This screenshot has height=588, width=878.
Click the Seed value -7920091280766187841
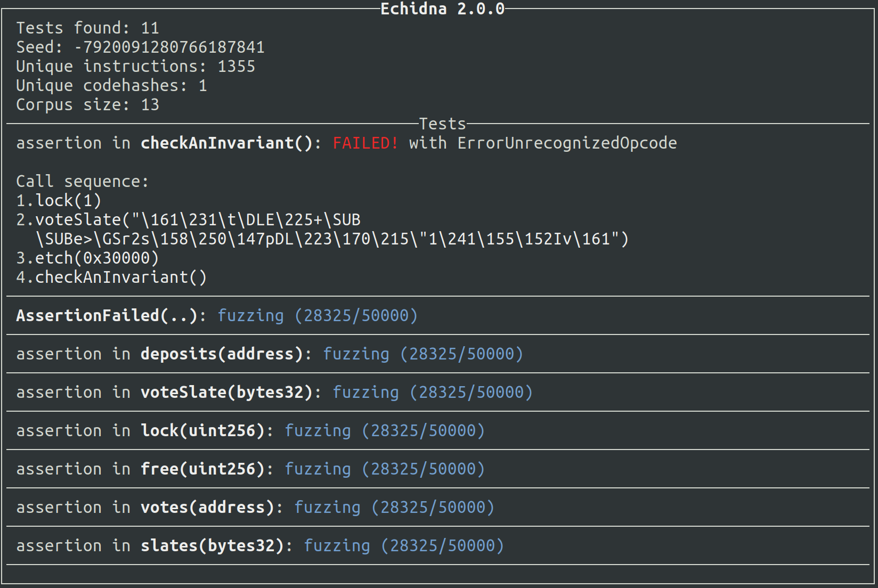coord(169,47)
